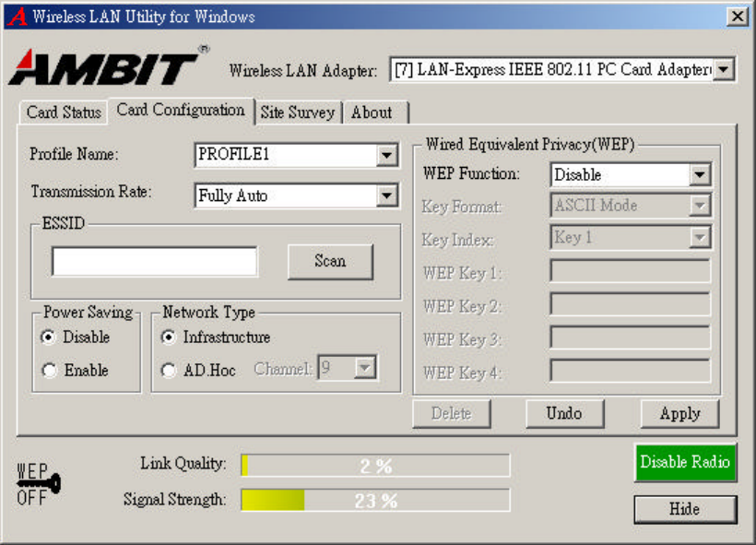Viewport: 756px width, 545px height.
Task: Click the green Disable Radio button
Action: coord(685,462)
